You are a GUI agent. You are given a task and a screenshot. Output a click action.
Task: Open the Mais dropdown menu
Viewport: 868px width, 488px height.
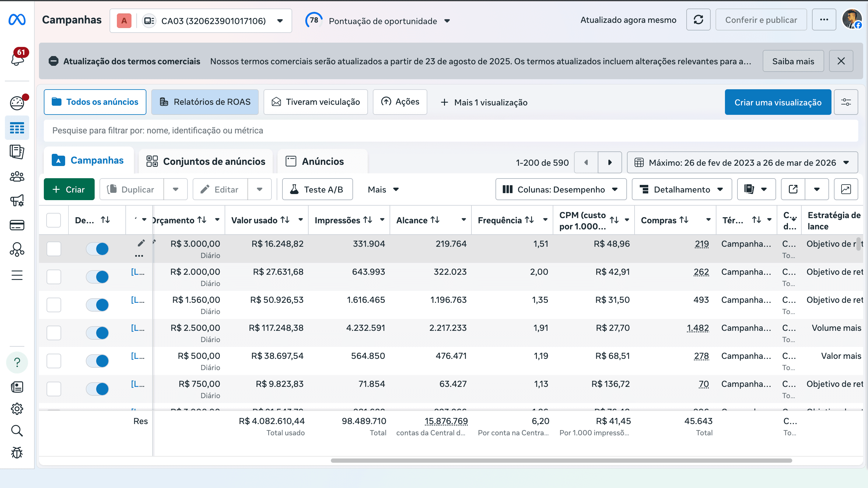(383, 189)
